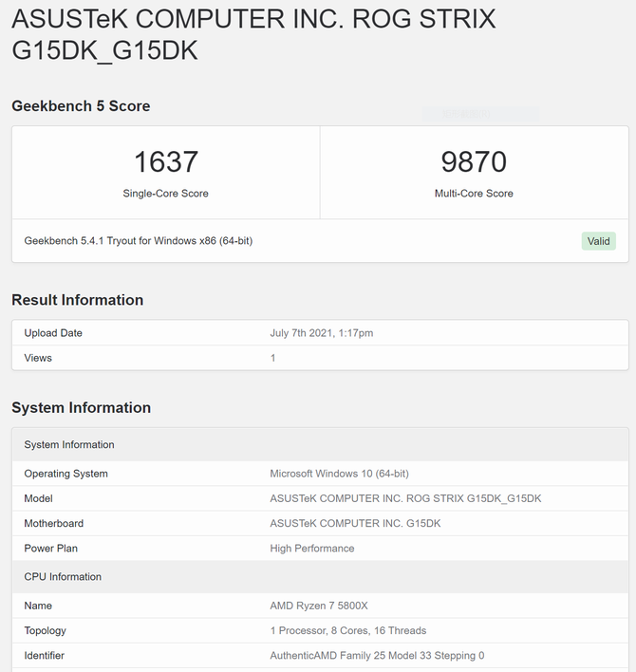636x672 pixels.
Task: Click the AMD Ryzen 7 5800X name
Action: 319,606
